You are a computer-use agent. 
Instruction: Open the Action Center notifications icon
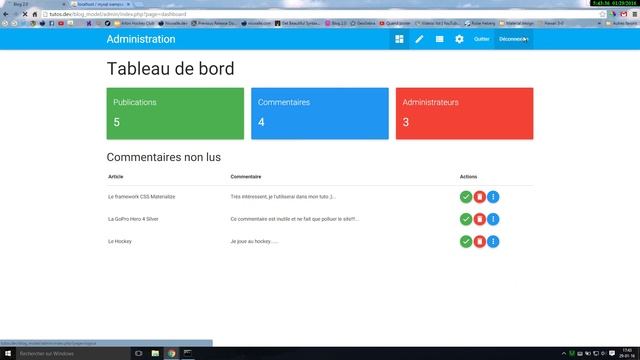[612, 353]
